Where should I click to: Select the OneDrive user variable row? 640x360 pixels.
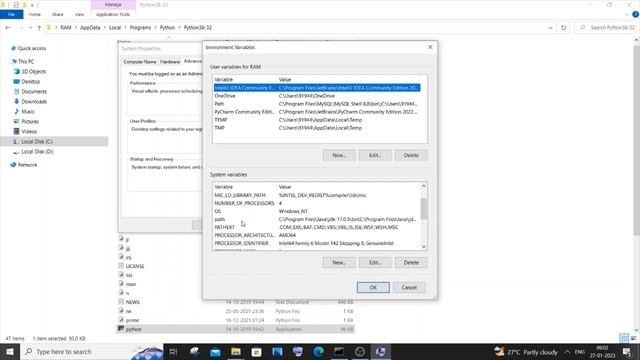tap(317, 96)
